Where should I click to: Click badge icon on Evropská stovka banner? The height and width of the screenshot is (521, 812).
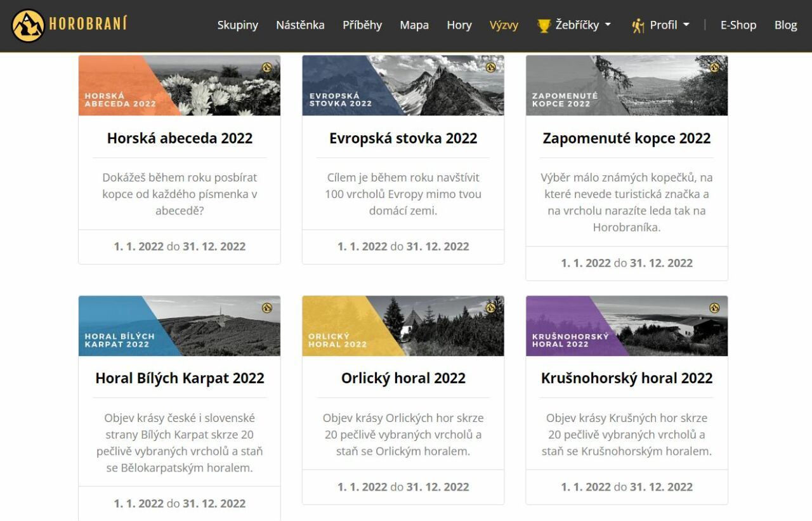tap(490, 67)
